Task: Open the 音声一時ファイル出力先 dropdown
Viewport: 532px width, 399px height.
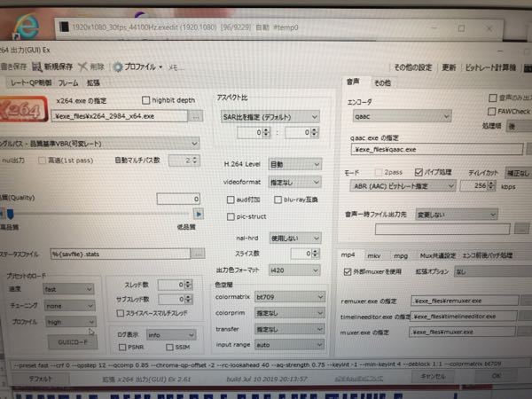Action: tap(457, 215)
